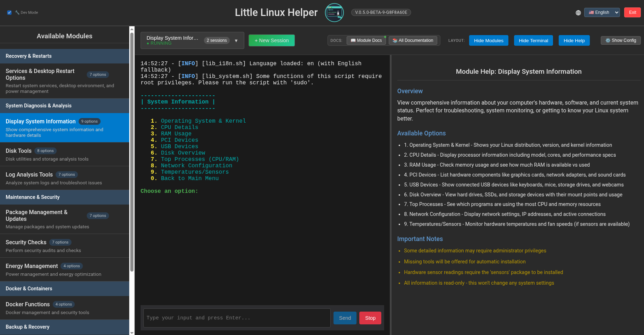Open the Docker Functions module
644x335 pixels.
point(64,308)
